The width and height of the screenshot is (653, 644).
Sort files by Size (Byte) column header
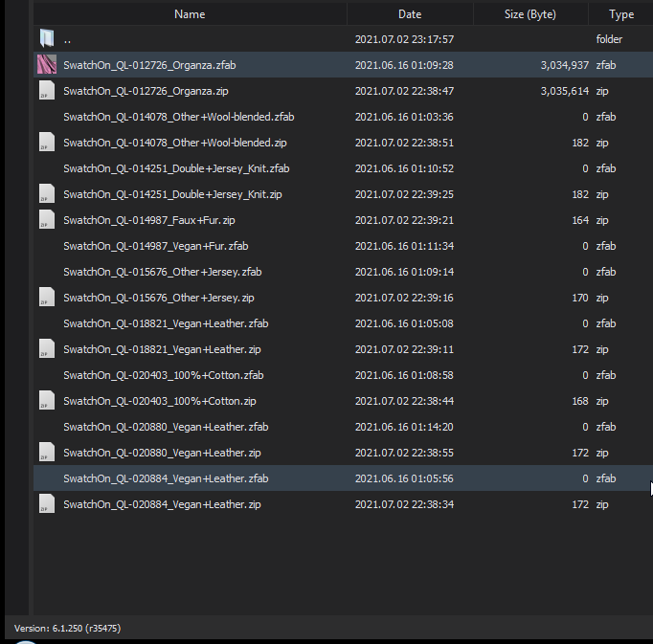tap(530, 14)
